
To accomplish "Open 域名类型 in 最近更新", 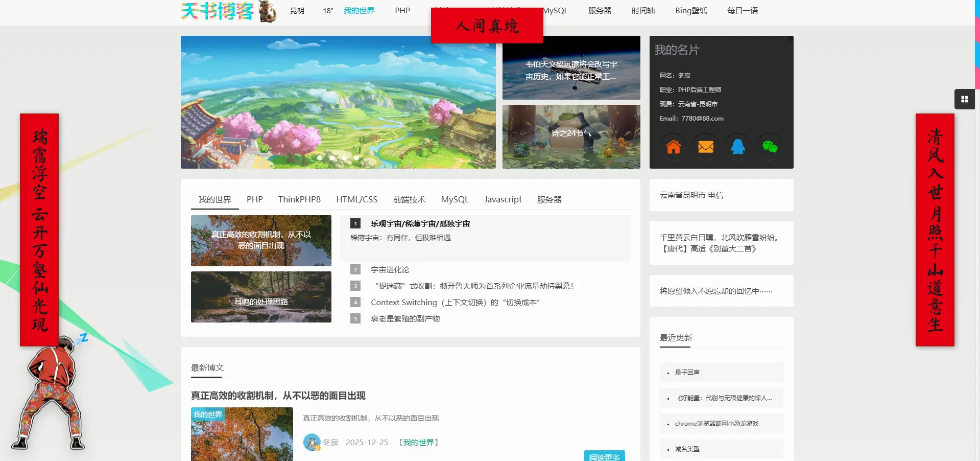I will tap(687, 449).
